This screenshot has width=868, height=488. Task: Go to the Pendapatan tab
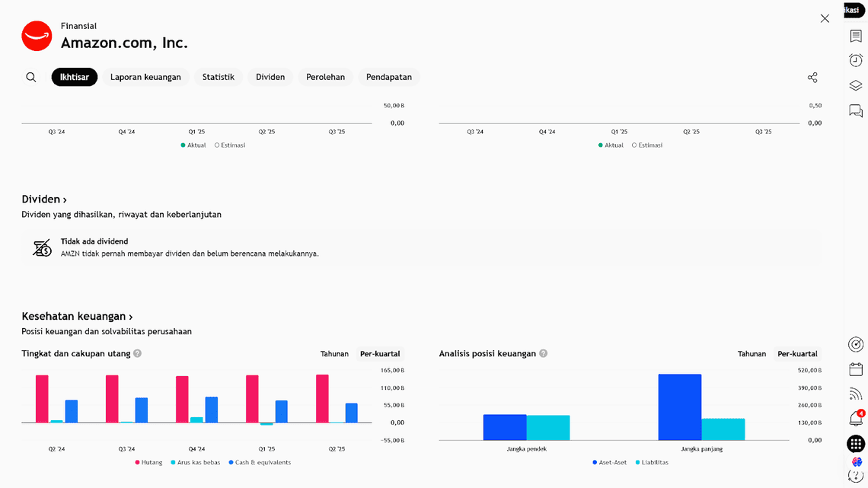pos(388,77)
